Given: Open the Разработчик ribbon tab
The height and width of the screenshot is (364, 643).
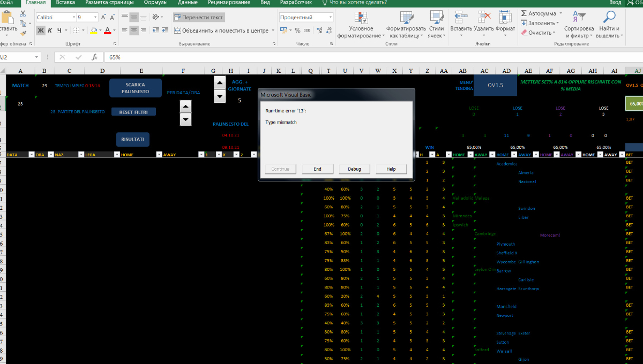Looking at the screenshot, I should coord(297,3).
